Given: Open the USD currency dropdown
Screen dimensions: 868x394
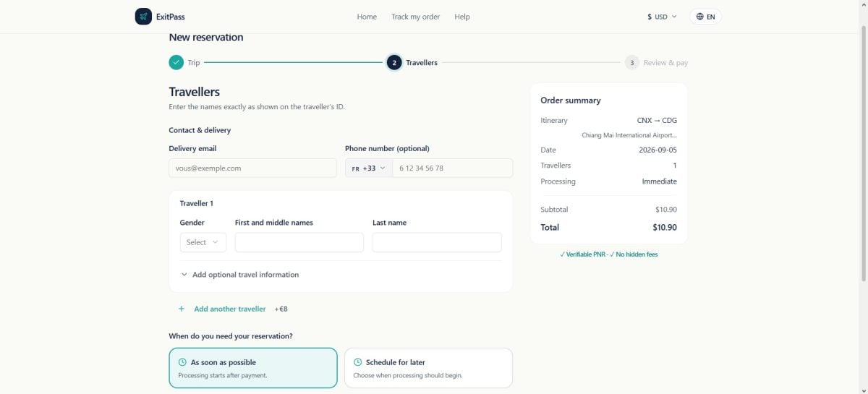Looking at the screenshot, I should point(662,17).
